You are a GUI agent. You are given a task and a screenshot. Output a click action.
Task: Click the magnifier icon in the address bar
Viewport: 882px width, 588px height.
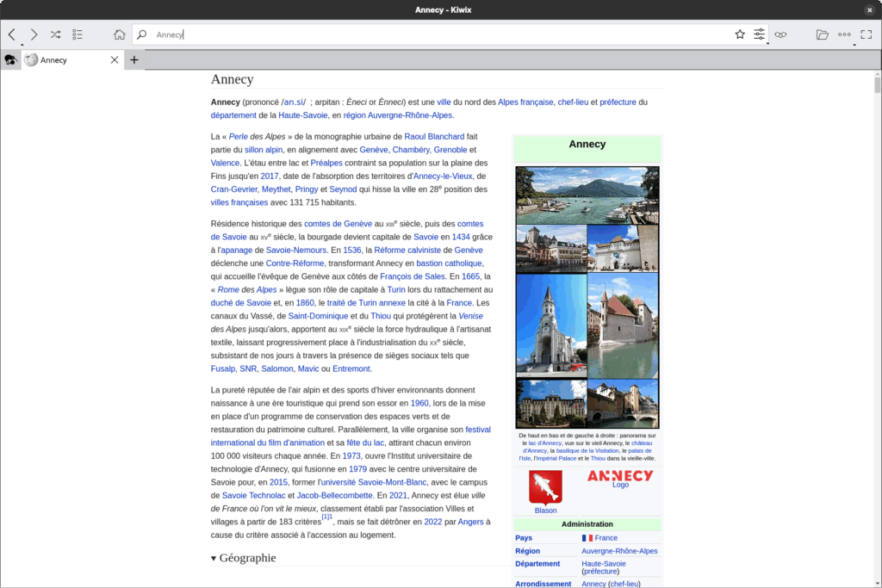(x=140, y=34)
